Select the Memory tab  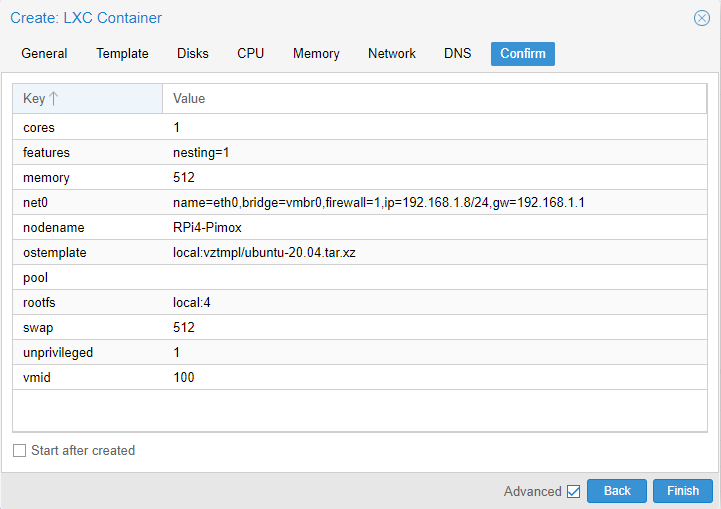pos(316,53)
